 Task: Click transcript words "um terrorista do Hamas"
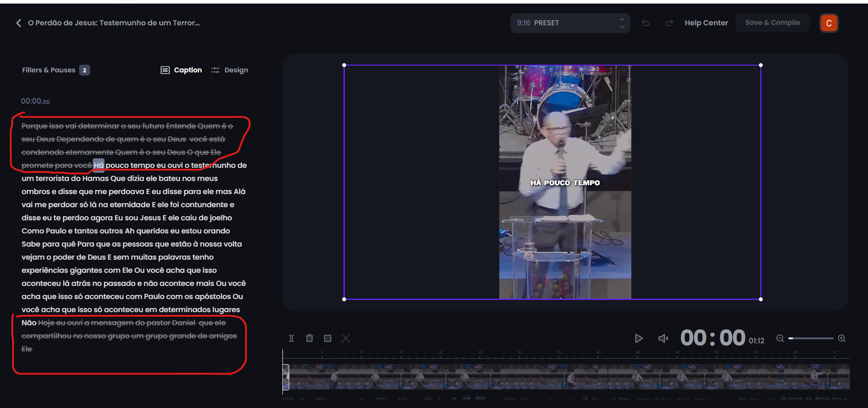65,178
